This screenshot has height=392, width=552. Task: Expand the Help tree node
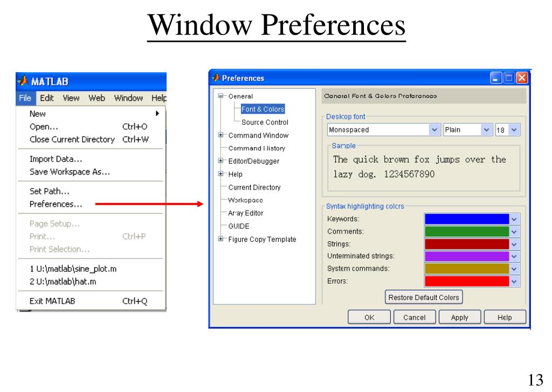tap(220, 174)
